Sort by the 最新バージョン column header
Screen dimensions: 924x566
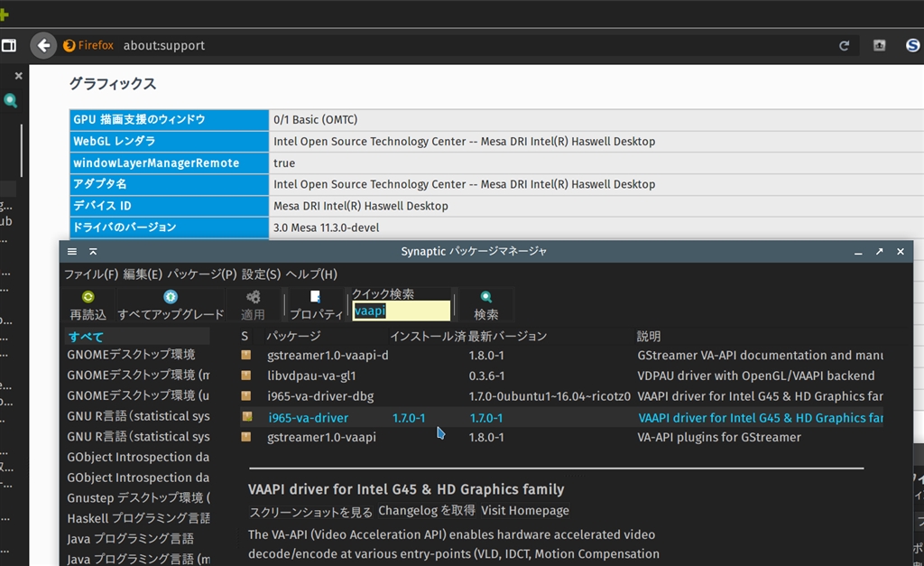(507, 336)
